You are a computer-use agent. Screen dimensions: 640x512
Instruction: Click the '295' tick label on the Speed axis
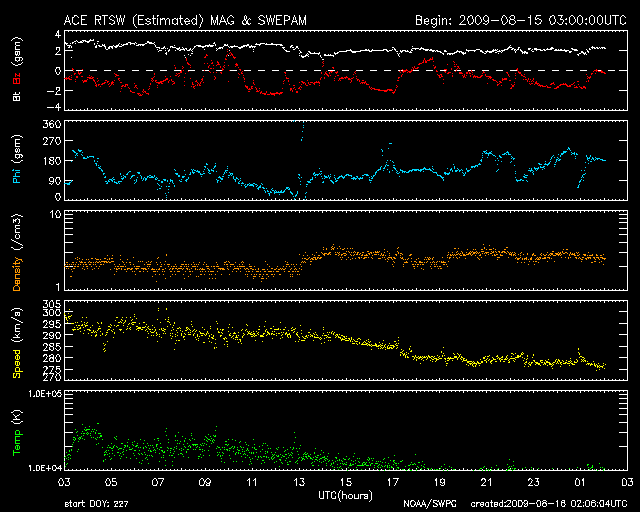pyautogui.click(x=52, y=324)
